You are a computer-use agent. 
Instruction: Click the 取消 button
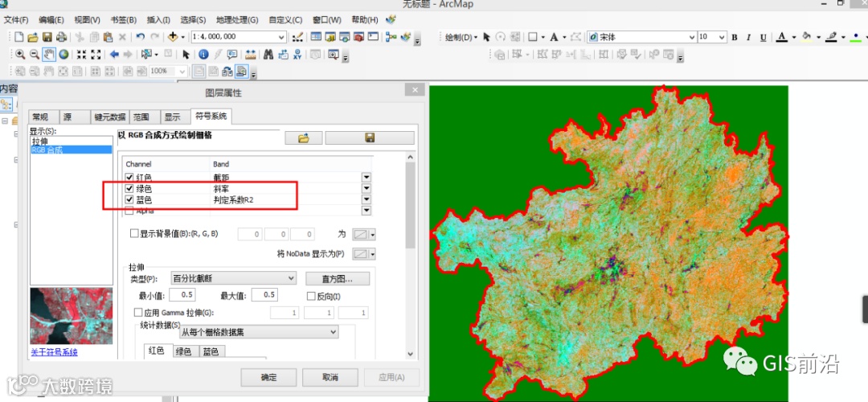[330, 377]
